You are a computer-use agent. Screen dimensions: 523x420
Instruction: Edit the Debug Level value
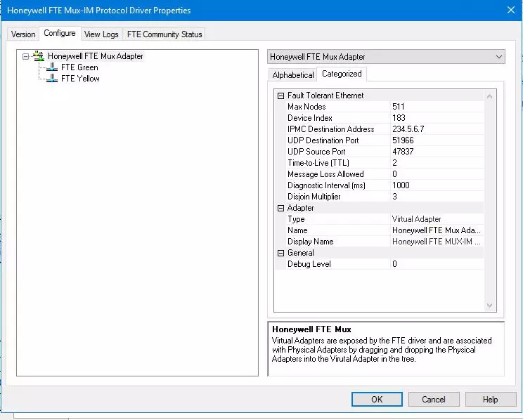click(437, 264)
